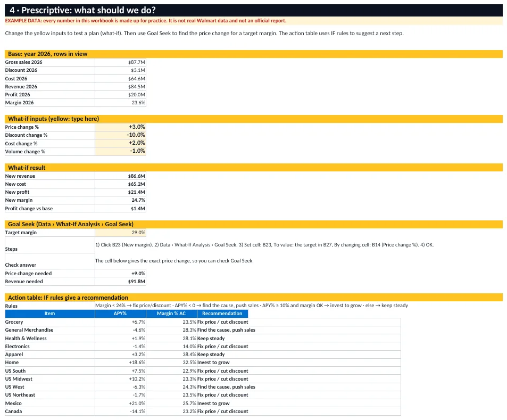This screenshot has height=420, width=507.
Task: Click the US Northeast item cell
Action: click(x=50, y=395)
